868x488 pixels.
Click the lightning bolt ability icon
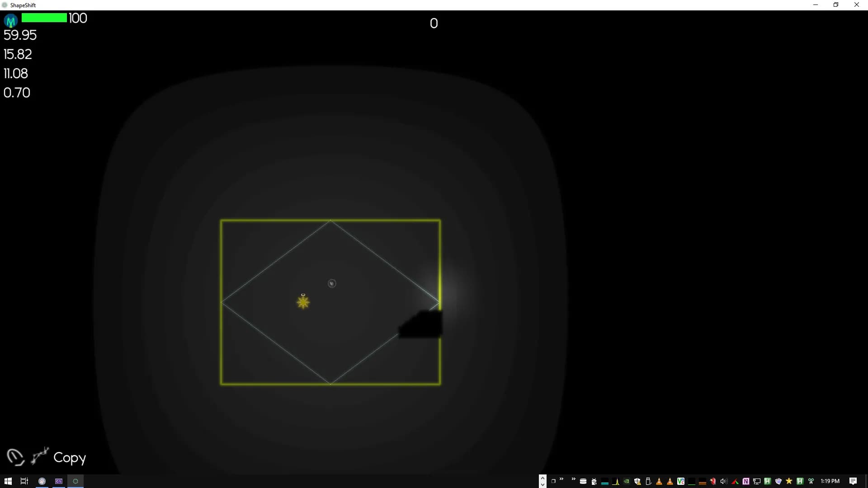[x=40, y=455]
